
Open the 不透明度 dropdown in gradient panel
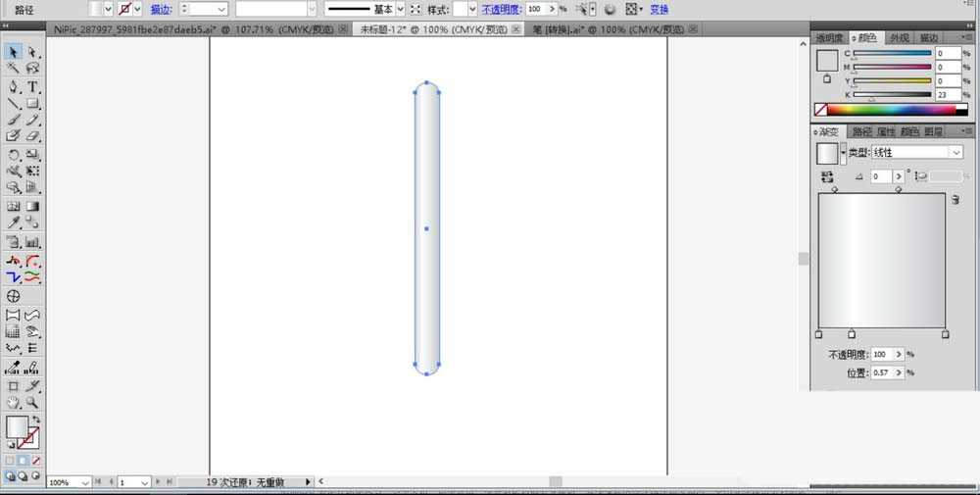pyautogui.click(x=899, y=355)
